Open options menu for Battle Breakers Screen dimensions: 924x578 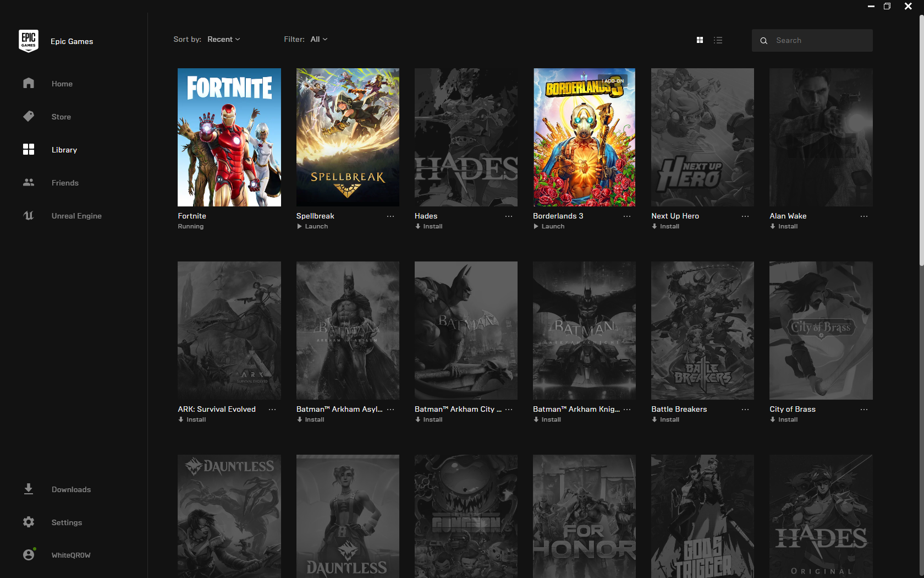(x=745, y=410)
